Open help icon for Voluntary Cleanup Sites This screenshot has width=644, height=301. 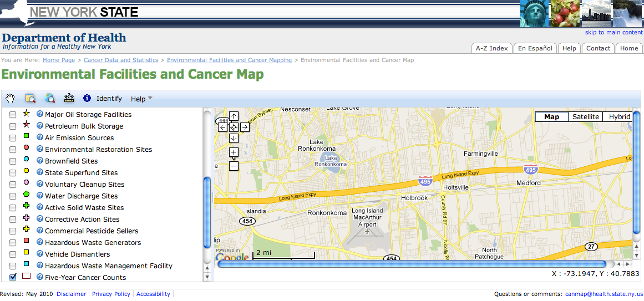40,183
